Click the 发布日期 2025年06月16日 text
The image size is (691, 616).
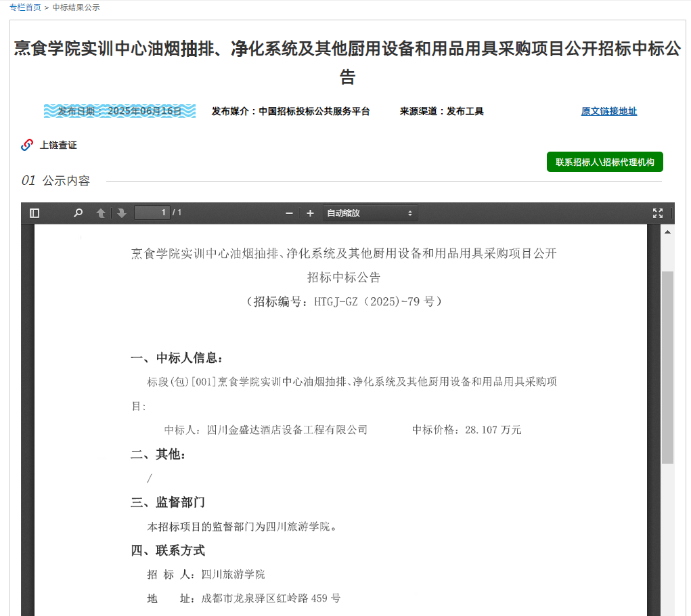click(119, 111)
